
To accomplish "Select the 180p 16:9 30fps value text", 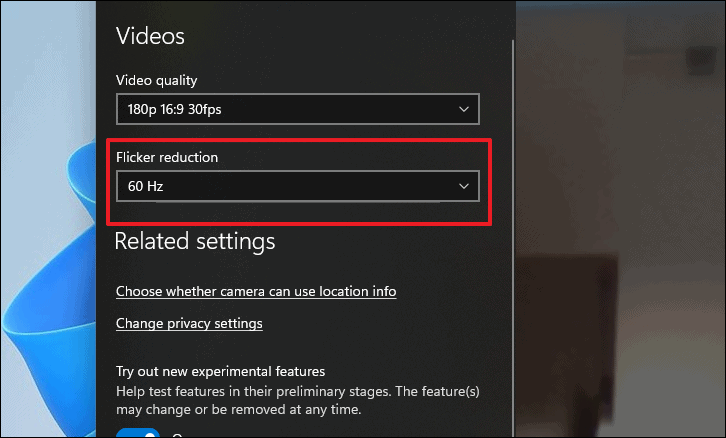I will pos(175,109).
